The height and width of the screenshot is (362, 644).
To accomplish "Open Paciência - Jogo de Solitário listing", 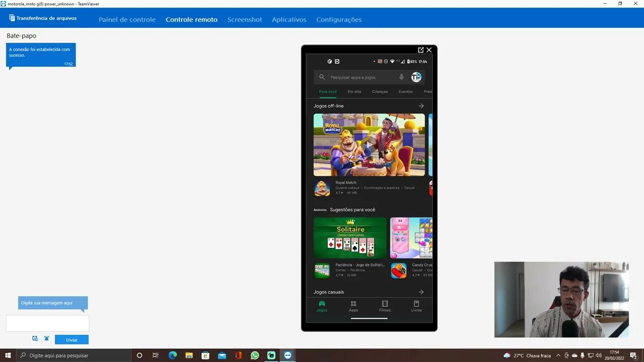I will [x=360, y=265].
